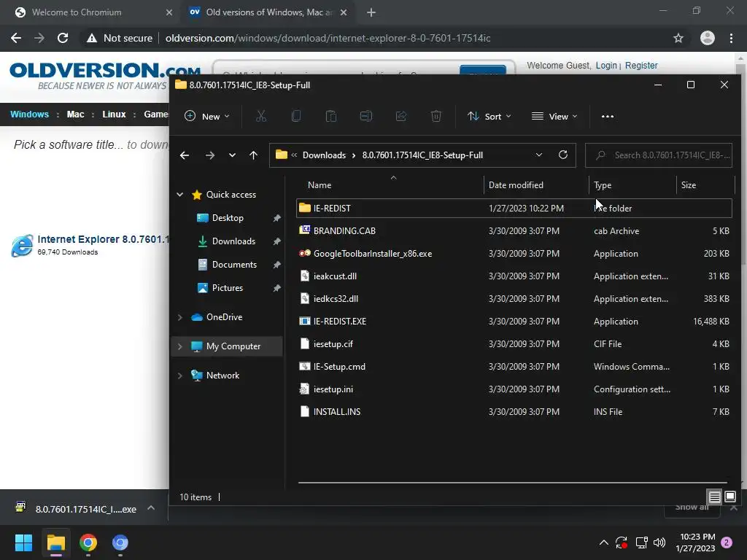Select IE-REDIST.EXE application file

click(x=514, y=322)
